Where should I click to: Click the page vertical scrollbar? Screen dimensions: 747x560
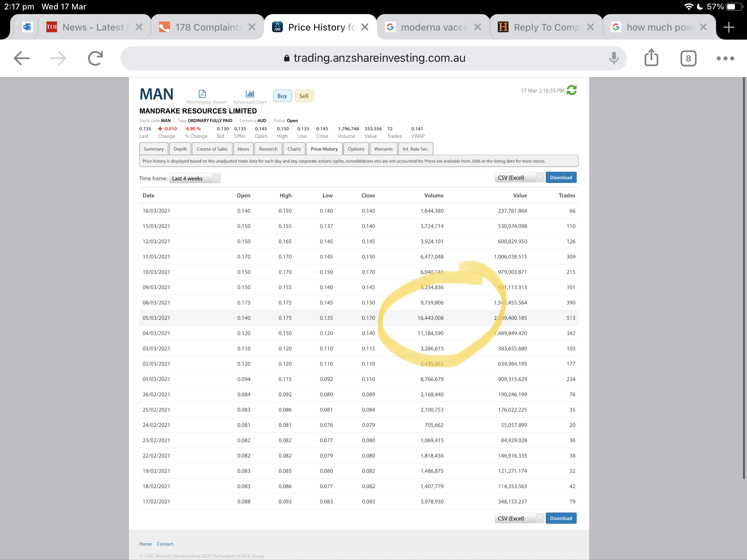coord(743,278)
